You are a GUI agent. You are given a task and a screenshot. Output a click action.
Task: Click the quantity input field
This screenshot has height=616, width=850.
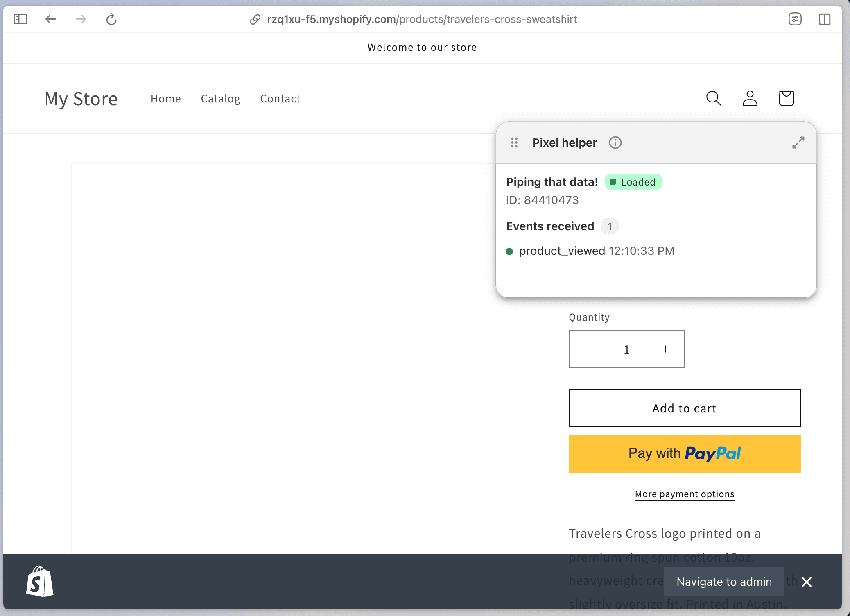[x=626, y=349]
